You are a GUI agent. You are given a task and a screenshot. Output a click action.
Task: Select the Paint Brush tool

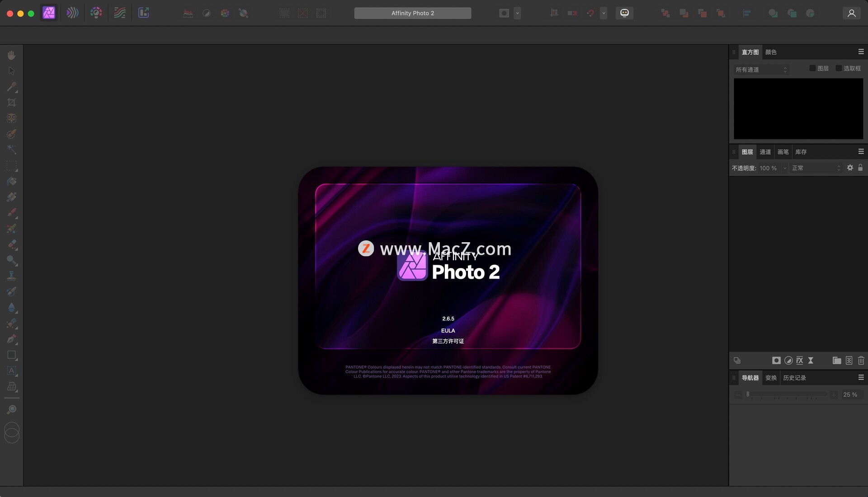point(11,213)
